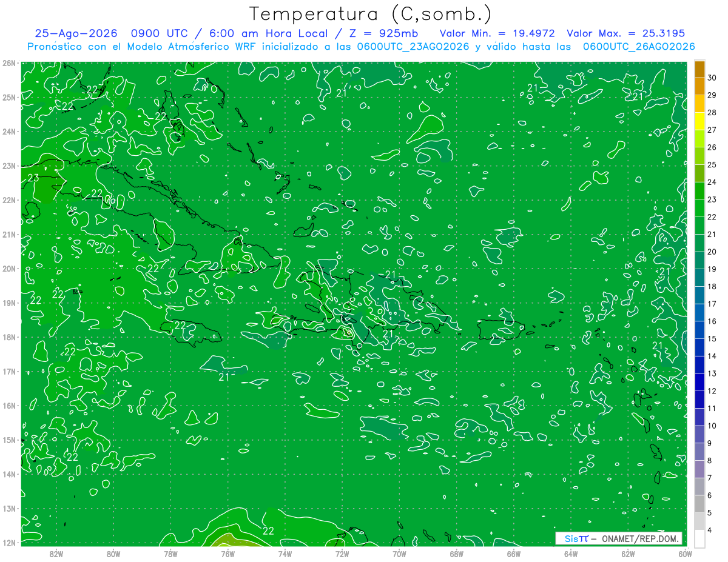Click the color bar value "15"
The image size is (728, 562).
[712, 339]
